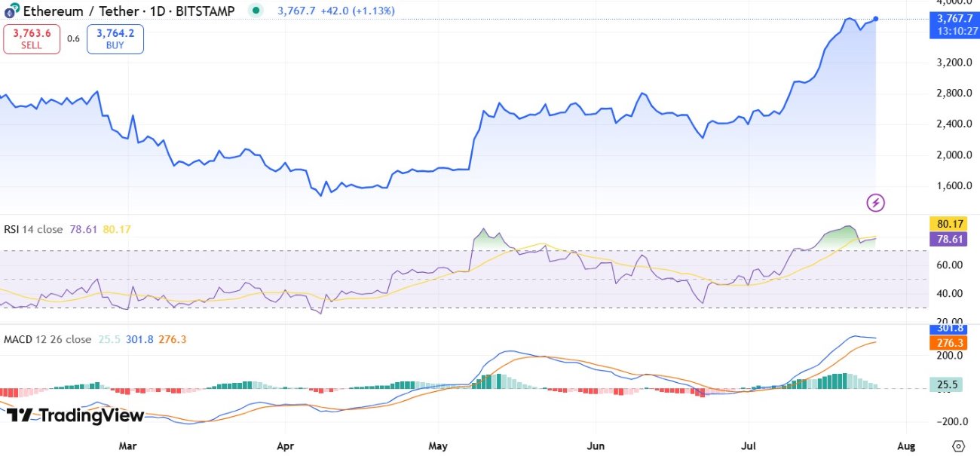Click the current price 3,767.7 axis label
This screenshot has width=980, height=456.
click(955, 23)
